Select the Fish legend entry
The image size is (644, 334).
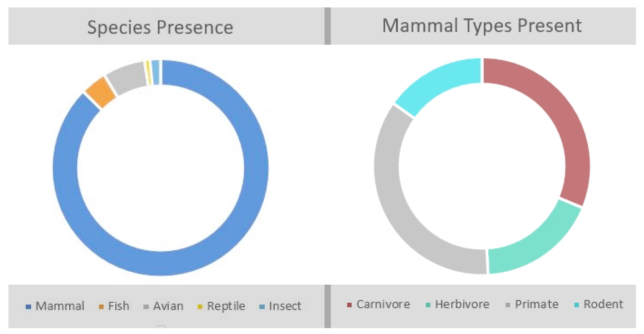[x=114, y=306]
